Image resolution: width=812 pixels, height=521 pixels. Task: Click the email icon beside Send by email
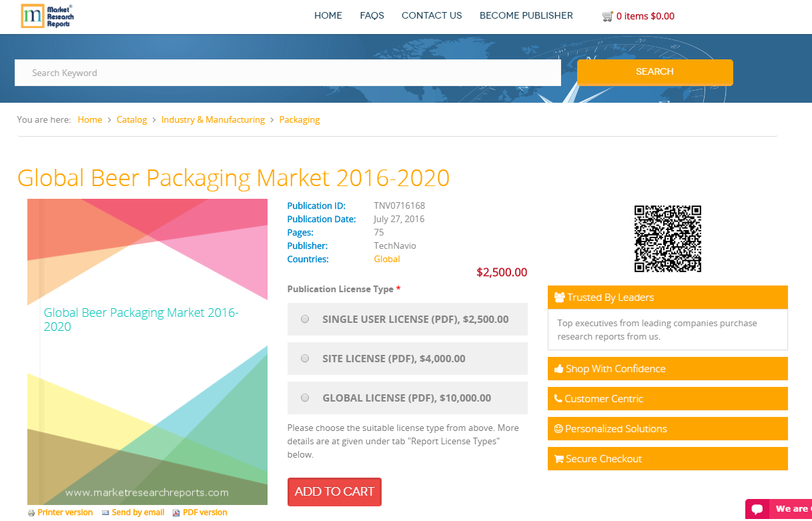(105, 512)
